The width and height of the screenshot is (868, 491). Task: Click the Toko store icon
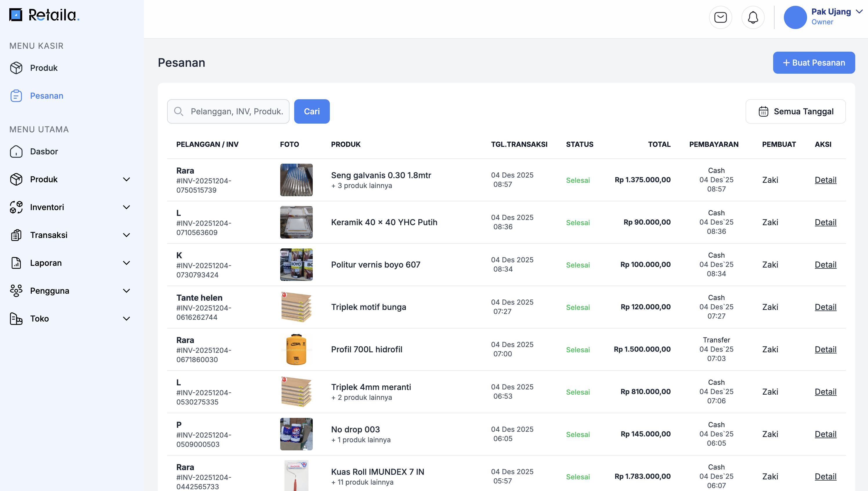coord(16,318)
